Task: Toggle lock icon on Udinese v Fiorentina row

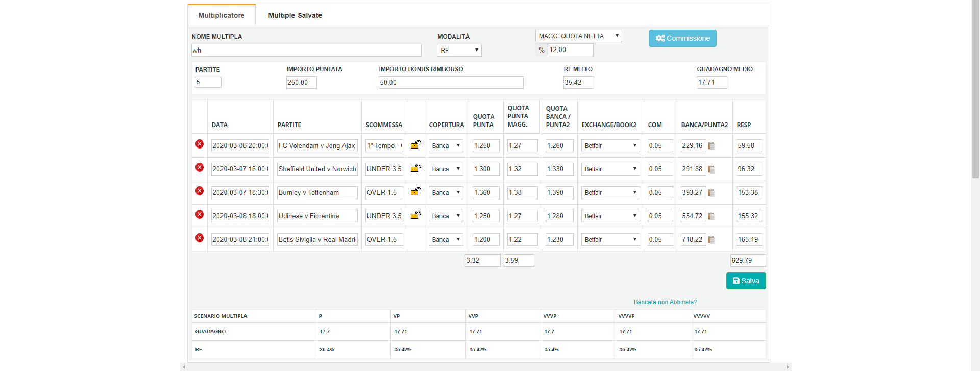Action: coord(416,215)
